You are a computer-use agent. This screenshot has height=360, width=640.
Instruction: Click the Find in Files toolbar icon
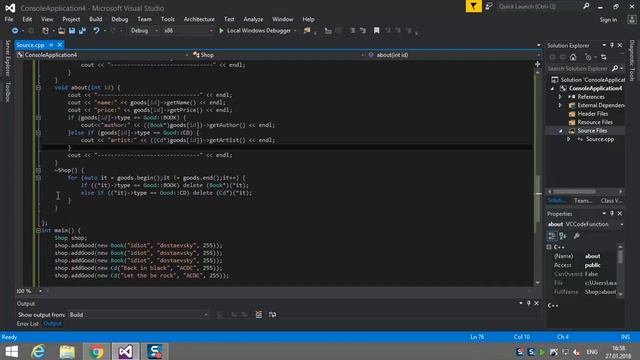[x=307, y=31]
